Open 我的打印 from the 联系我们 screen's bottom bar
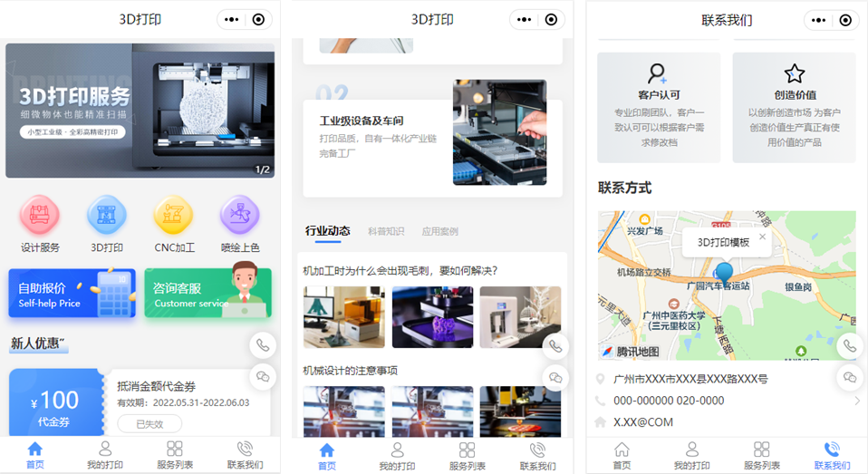This screenshot has width=868, height=474. pos(691,456)
